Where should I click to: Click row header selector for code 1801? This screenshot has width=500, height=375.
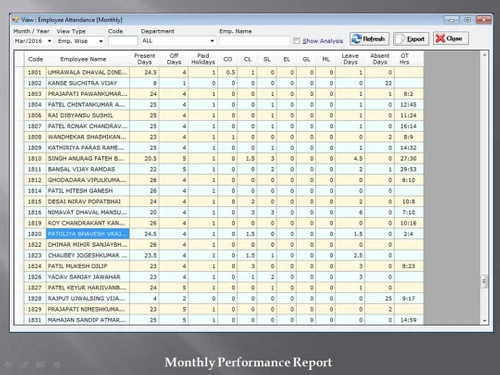tap(19, 72)
